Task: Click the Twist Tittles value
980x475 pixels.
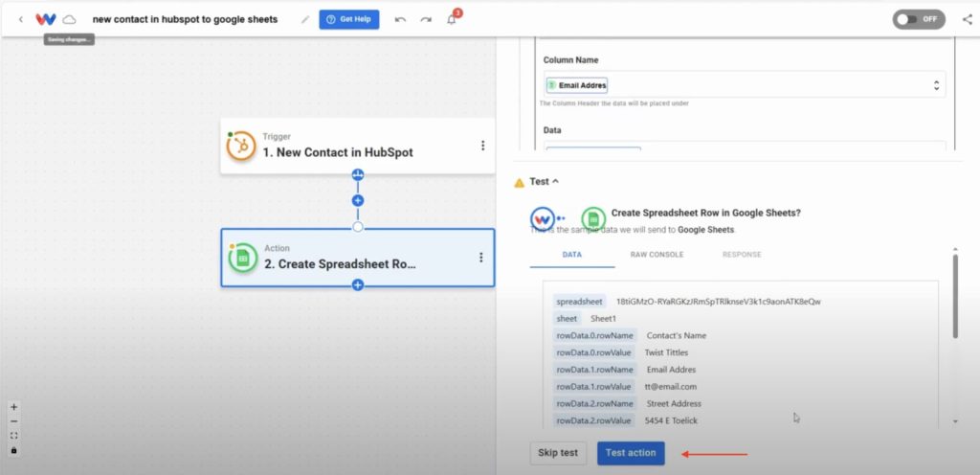Action: (666, 352)
